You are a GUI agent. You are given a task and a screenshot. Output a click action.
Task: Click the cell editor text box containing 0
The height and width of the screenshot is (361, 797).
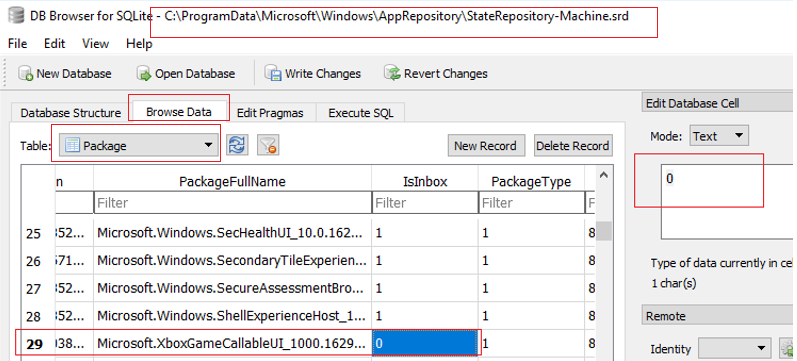[728, 201]
